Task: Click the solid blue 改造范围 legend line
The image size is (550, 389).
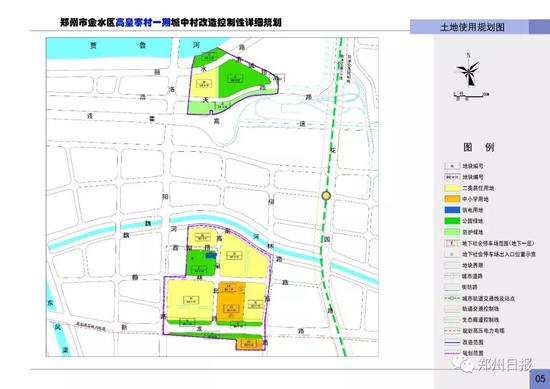Action: [452, 342]
